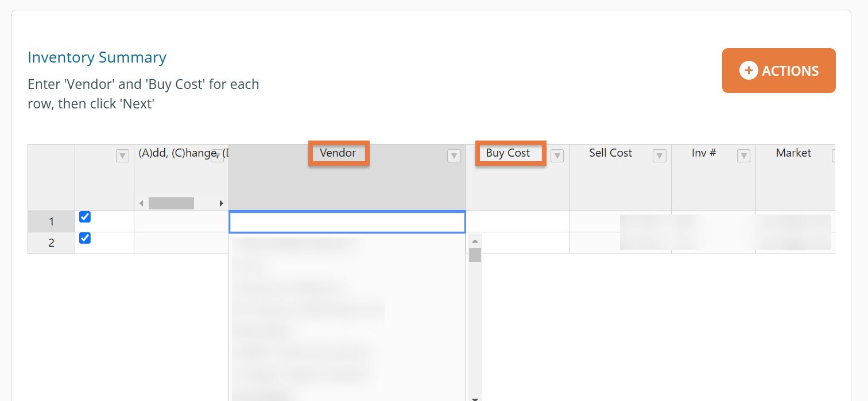Click the Vendor input field in row 1

pos(347,222)
